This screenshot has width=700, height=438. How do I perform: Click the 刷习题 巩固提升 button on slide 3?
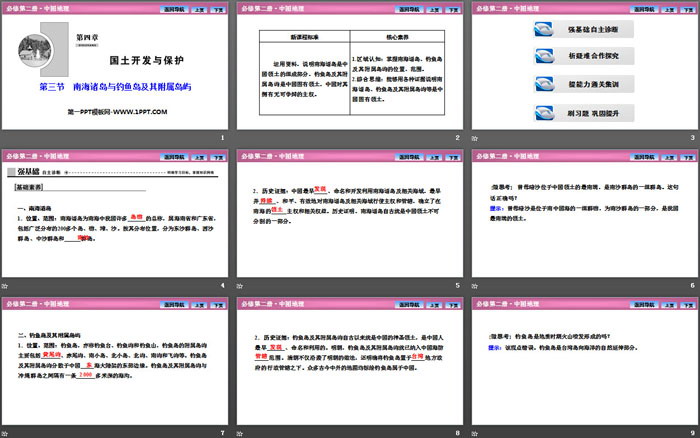[x=583, y=113]
